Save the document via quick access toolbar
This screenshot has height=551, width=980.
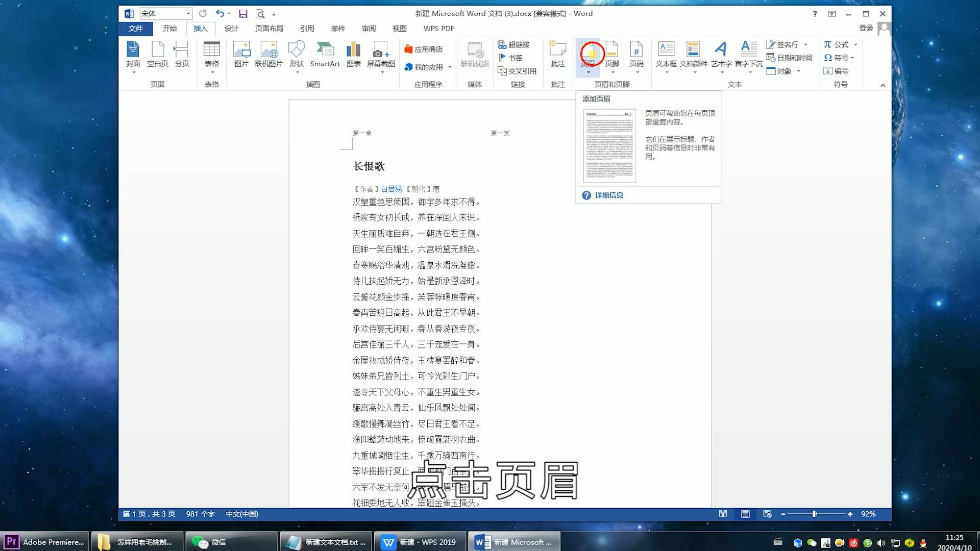point(243,14)
